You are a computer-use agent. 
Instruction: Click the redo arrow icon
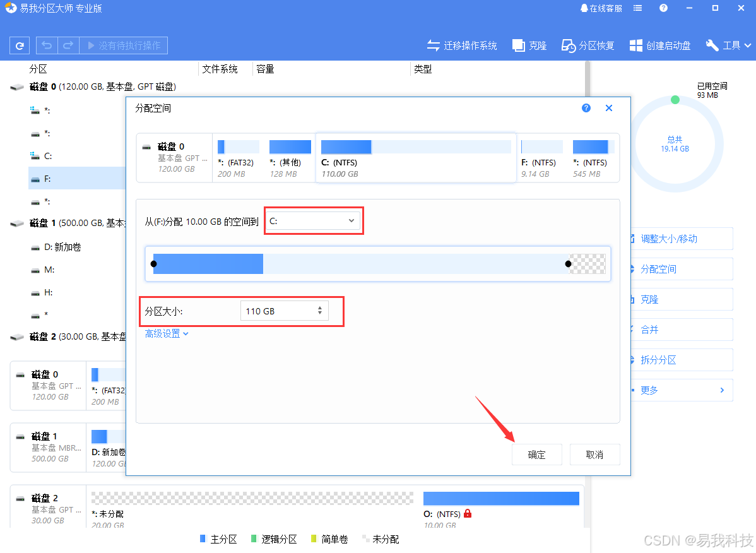(x=68, y=45)
